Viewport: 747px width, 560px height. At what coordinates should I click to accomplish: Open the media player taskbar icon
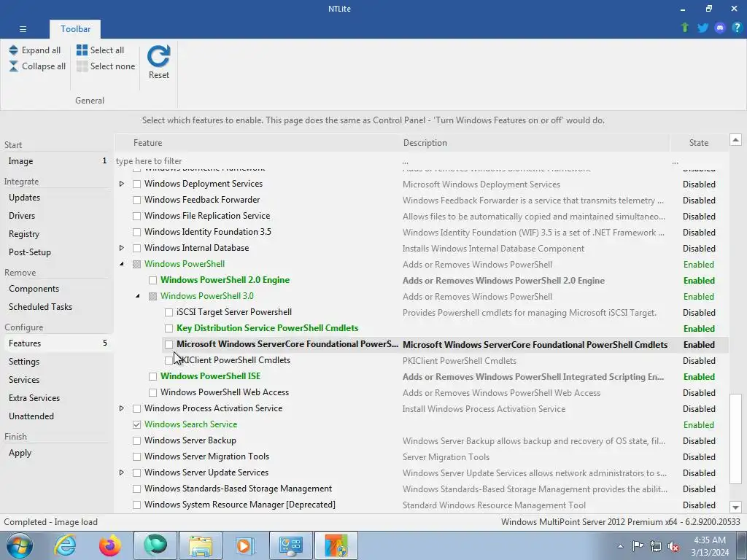246,545
